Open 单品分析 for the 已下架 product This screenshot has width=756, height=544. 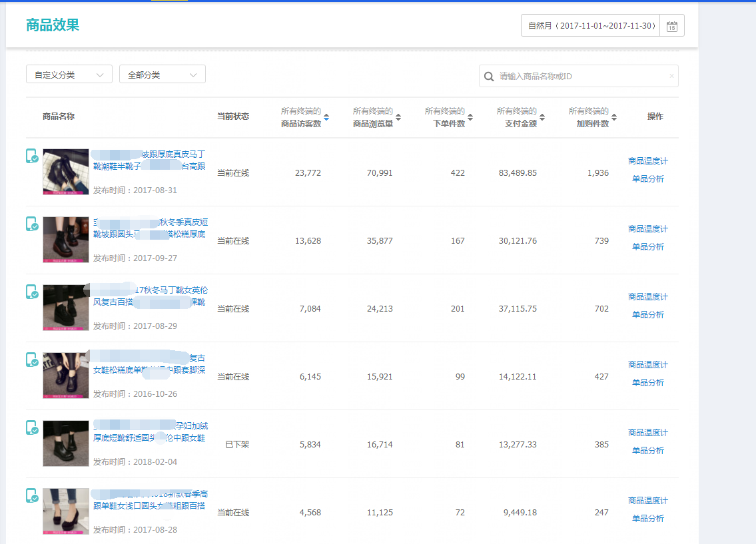(x=647, y=451)
